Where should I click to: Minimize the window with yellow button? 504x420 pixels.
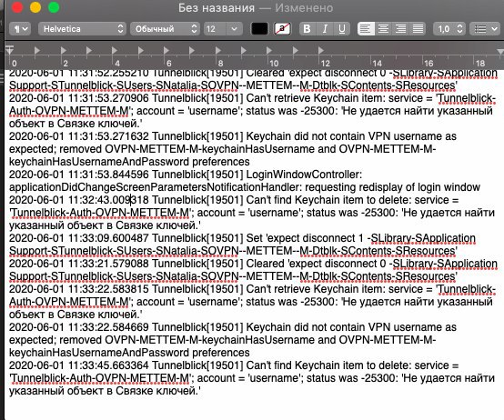(35, 7)
